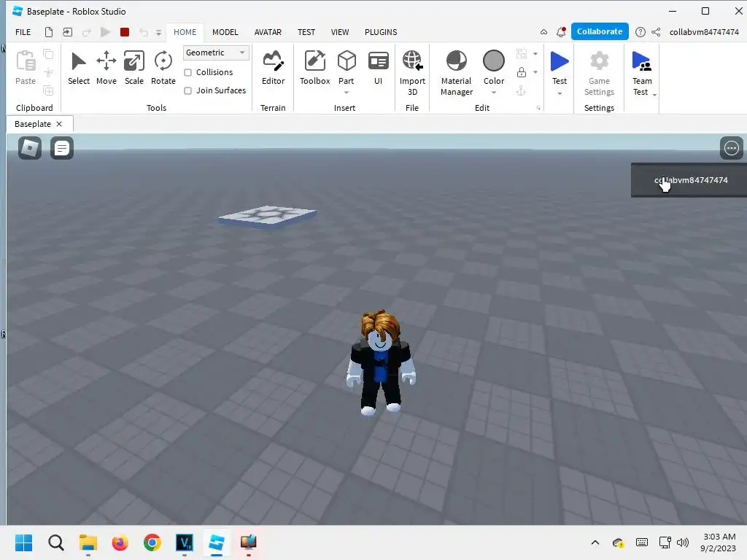Open the UI insert tool
747x560 pixels.
[x=379, y=69]
